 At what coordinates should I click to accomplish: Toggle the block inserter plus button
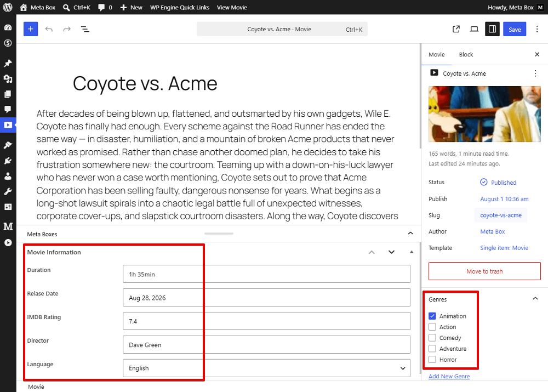pyautogui.click(x=31, y=29)
